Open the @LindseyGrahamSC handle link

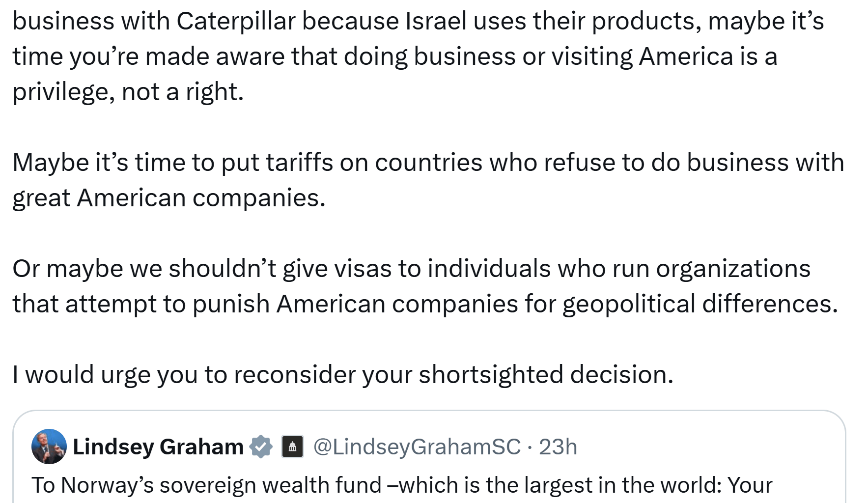[417, 447]
